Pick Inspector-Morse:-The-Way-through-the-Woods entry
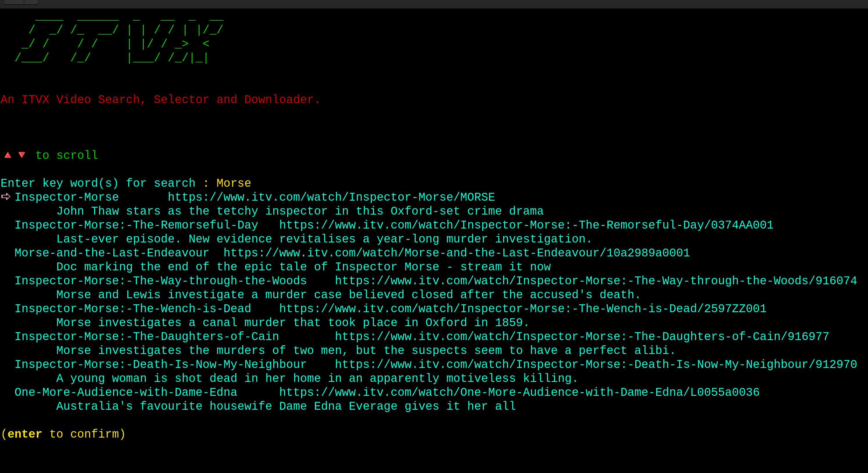Image resolution: width=868 pixels, height=473 pixels. 161,281
